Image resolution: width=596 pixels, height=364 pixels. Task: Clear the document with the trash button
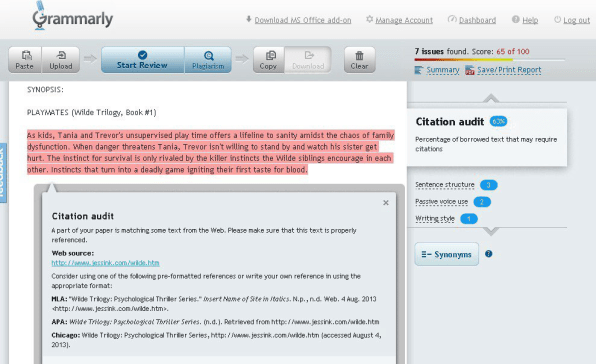click(x=360, y=60)
